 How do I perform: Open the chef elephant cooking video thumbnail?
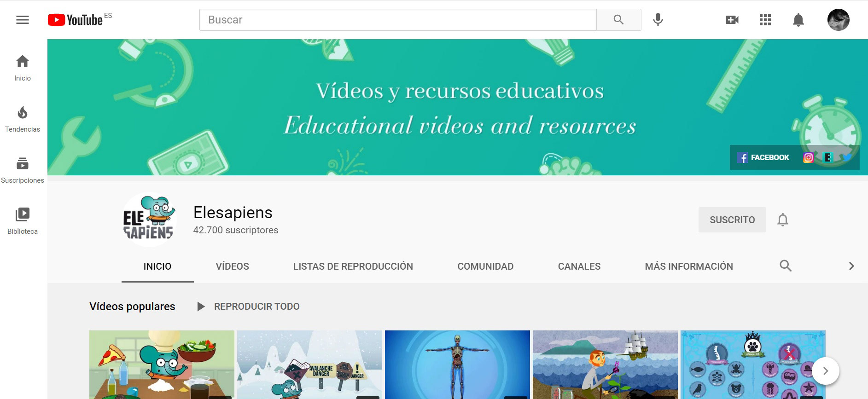[162, 364]
